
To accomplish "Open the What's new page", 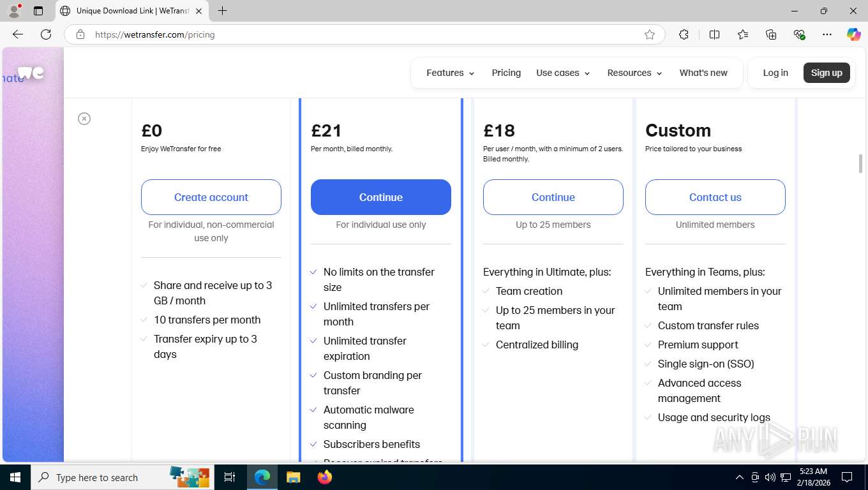I will [x=703, y=73].
